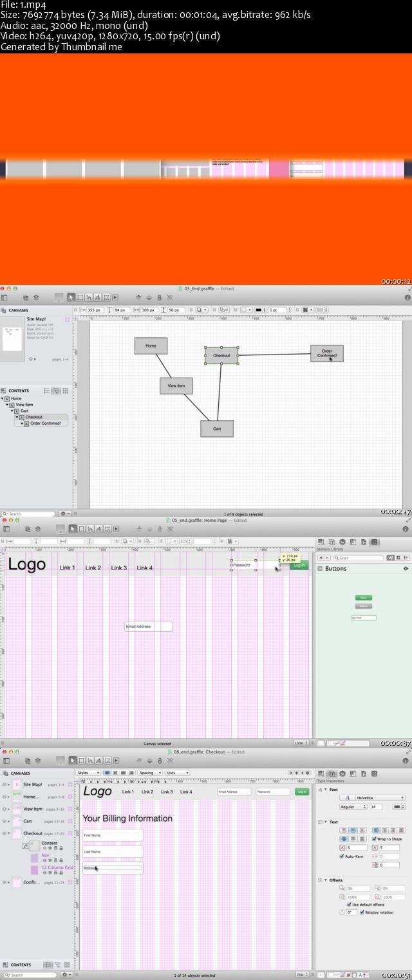The height and width of the screenshot is (980, 412).
Task: Open the Lists dropdown in 08_end.graffle
Action: click(x=177, y=773)
